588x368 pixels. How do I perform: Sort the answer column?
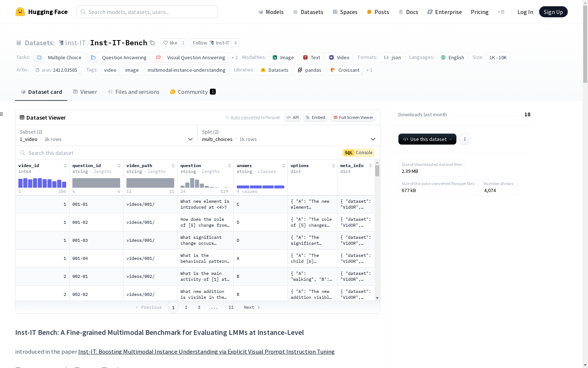283,166
